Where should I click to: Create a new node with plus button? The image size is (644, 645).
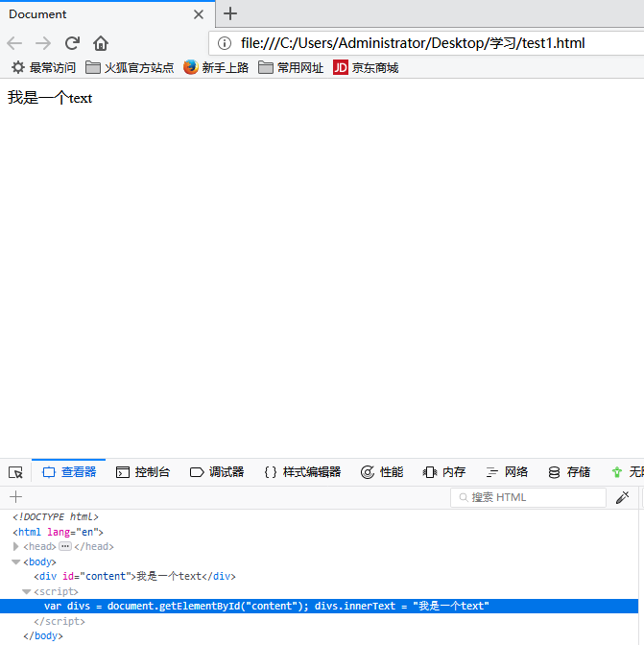tap(15, 497)
